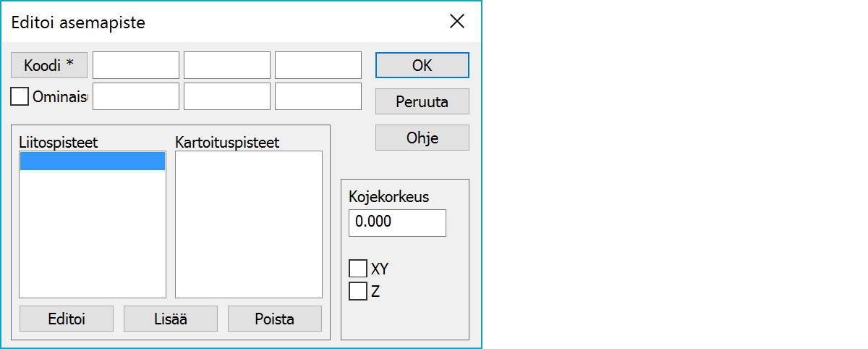Remove selection using Poista button
The height and width of the screenshot is (349, 868).
(275, 319)
